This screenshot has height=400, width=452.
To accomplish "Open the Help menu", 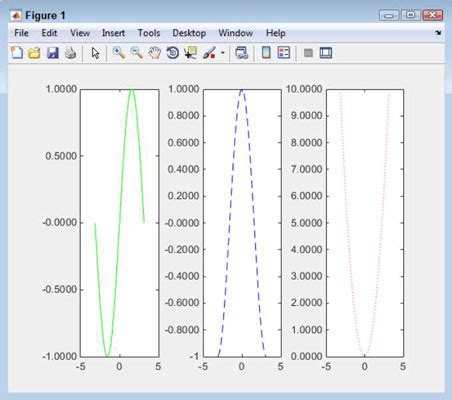I will [x=276, y=33].
